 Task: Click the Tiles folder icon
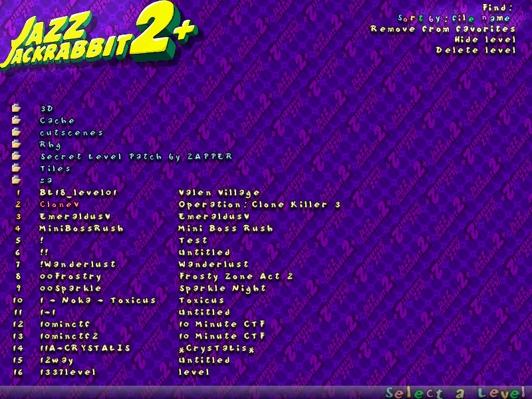click(16, 168)
